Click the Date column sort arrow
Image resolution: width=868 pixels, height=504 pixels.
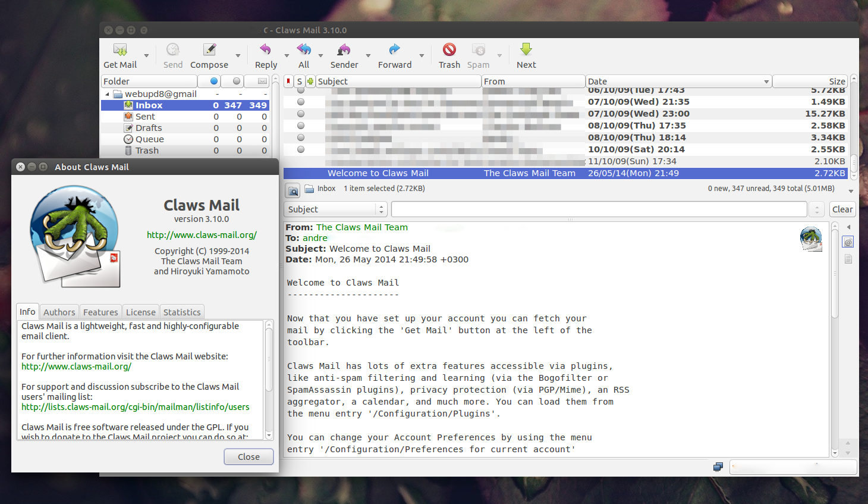(766, 82)
